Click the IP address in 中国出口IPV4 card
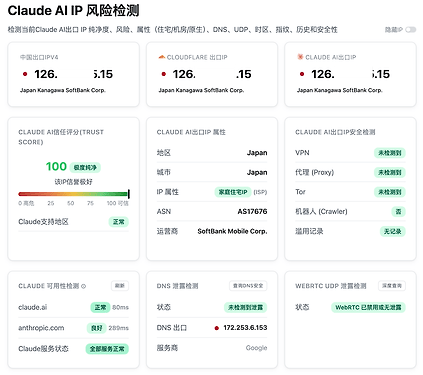 73,74
